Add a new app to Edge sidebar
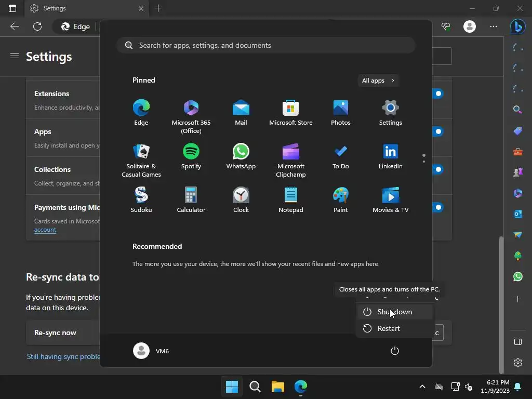Viewport: 532px width, 399px height. pos(518,299)
